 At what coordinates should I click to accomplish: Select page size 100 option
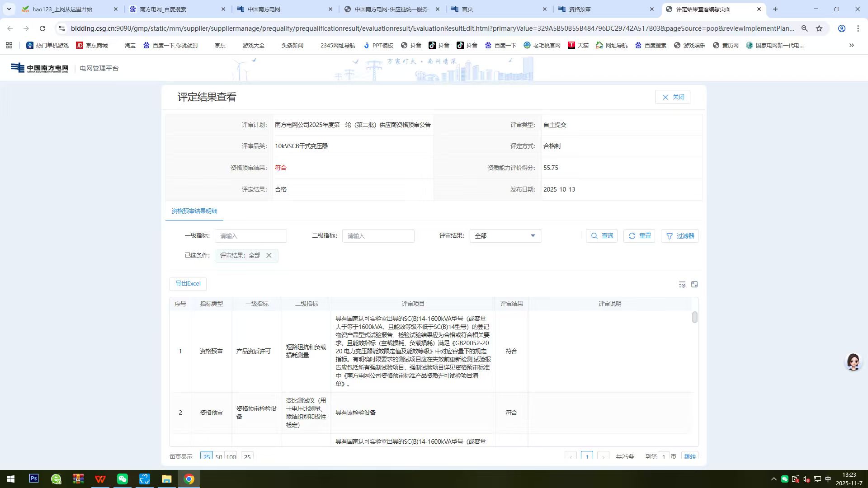pos(231,457)
